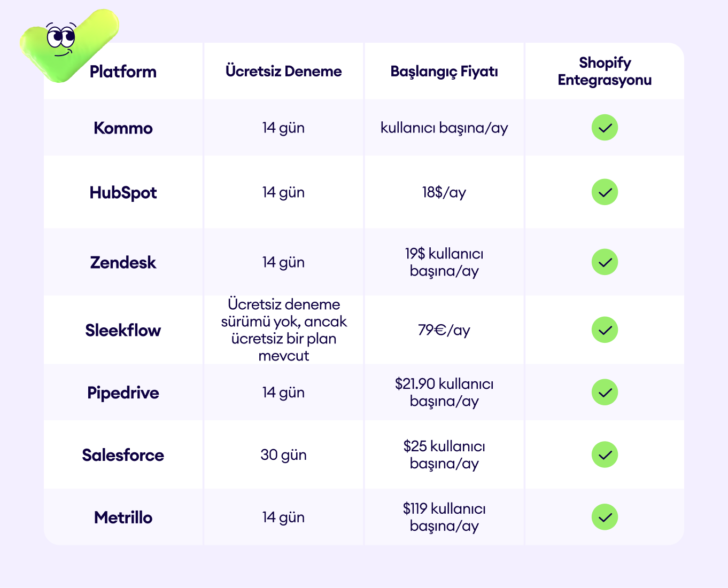
Task: Click the Sleekflow Shopify integration checkmark
Action: click(605, 330)
